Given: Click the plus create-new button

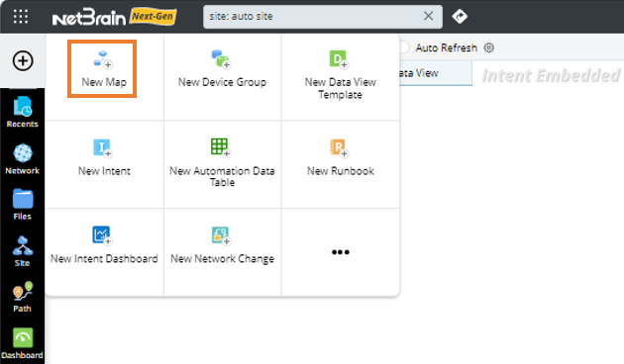Looking at the screenshot, I should tap(23, 60).
